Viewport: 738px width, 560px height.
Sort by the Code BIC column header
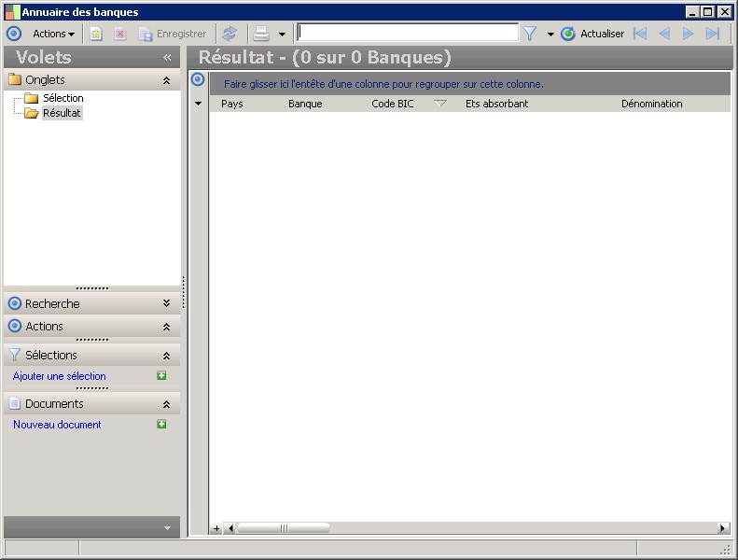tap(393, 104)
